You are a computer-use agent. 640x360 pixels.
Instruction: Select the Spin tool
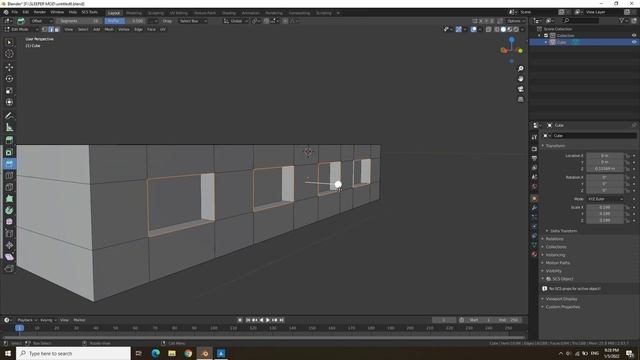coord(9,211)
